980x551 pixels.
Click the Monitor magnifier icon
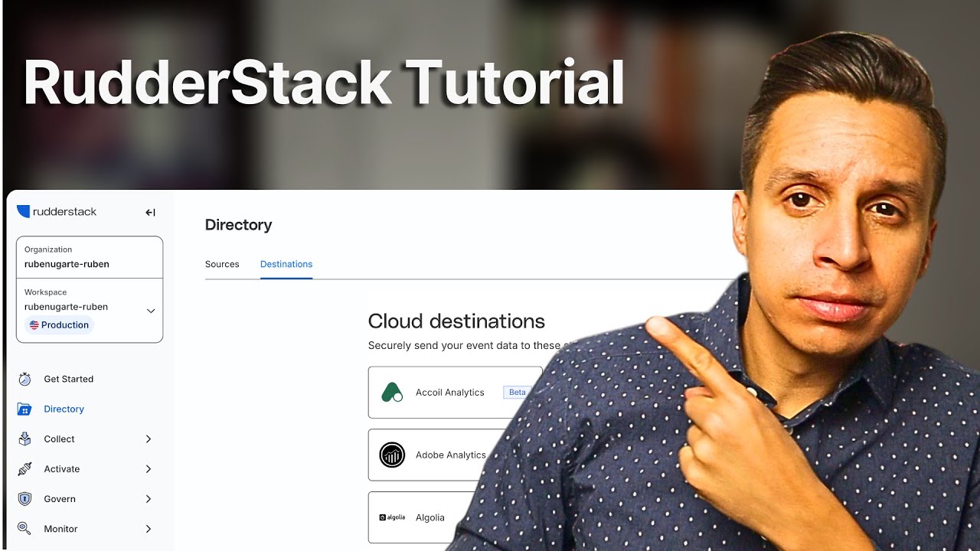24,529
